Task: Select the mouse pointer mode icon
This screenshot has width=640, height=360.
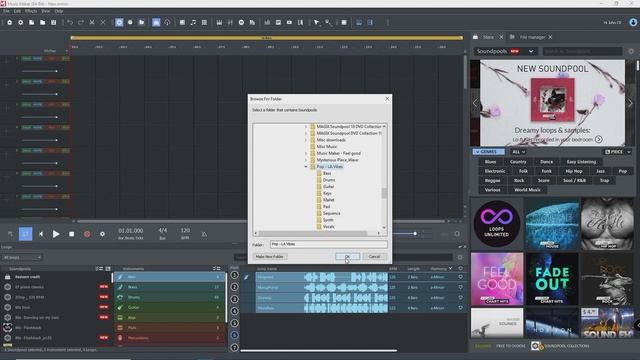Action: [316, 22]
